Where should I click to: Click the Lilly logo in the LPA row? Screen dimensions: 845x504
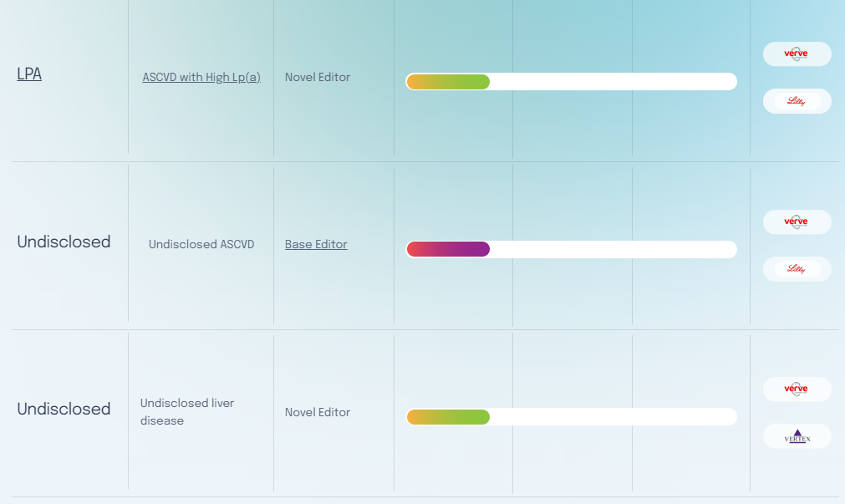click(797, 101)
